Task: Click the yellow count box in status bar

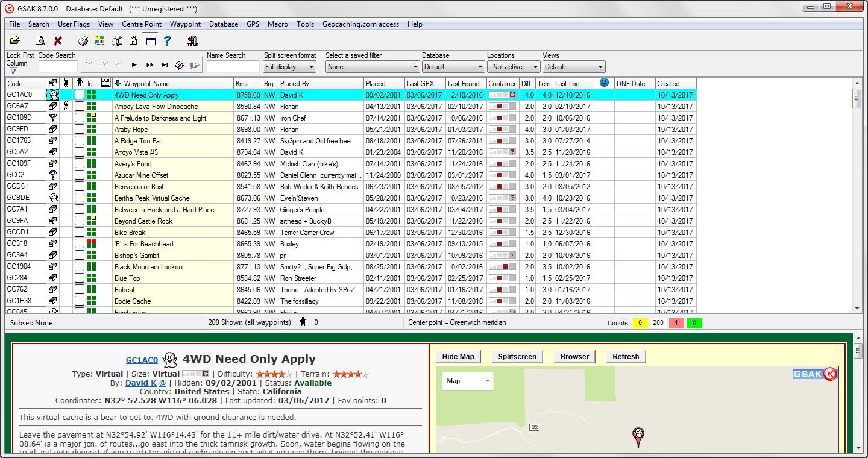Action: tap(640, 323)
